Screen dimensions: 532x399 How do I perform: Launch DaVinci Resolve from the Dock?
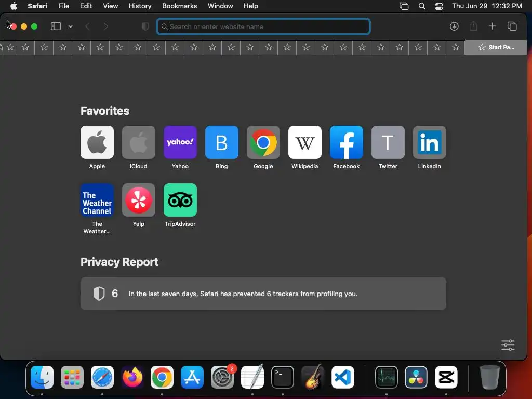(x=416, y=377)
